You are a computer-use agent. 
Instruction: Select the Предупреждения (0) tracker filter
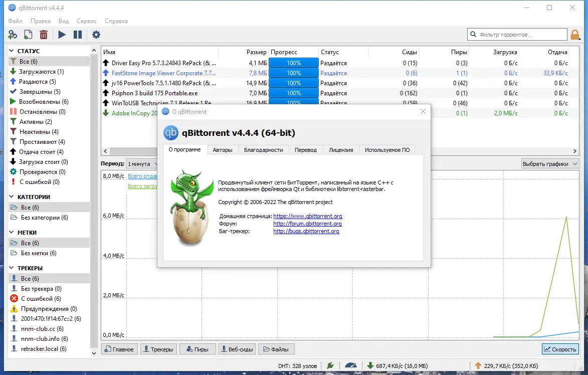49,309
